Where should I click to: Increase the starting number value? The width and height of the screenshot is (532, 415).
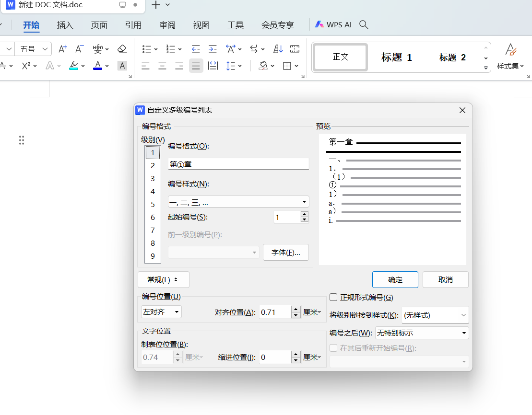pyautogui.click(x=304, y=214)
